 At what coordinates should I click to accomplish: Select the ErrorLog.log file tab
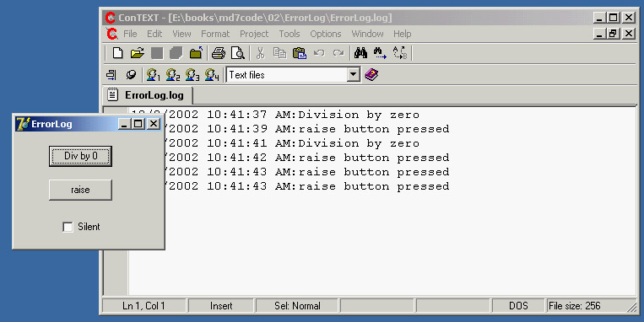[x=148, y=95]
